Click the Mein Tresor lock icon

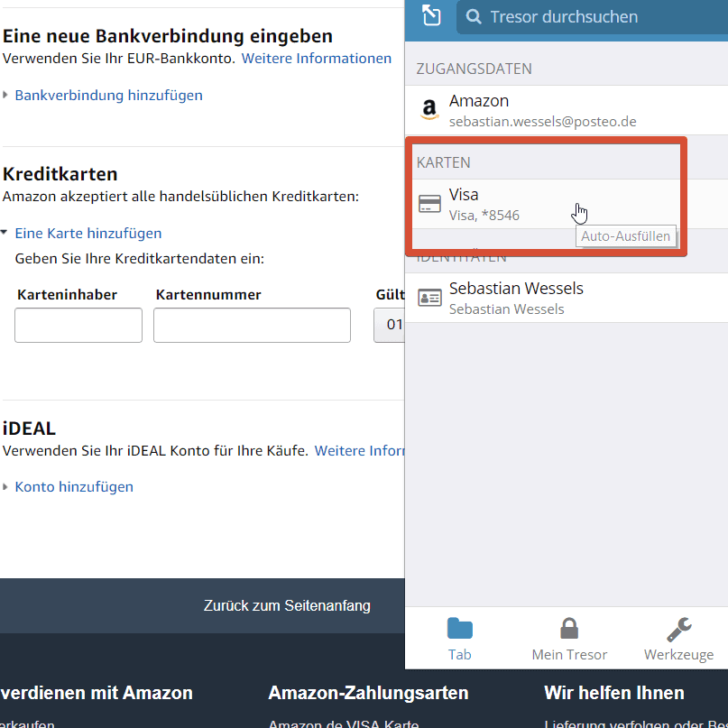click(569, 628)
